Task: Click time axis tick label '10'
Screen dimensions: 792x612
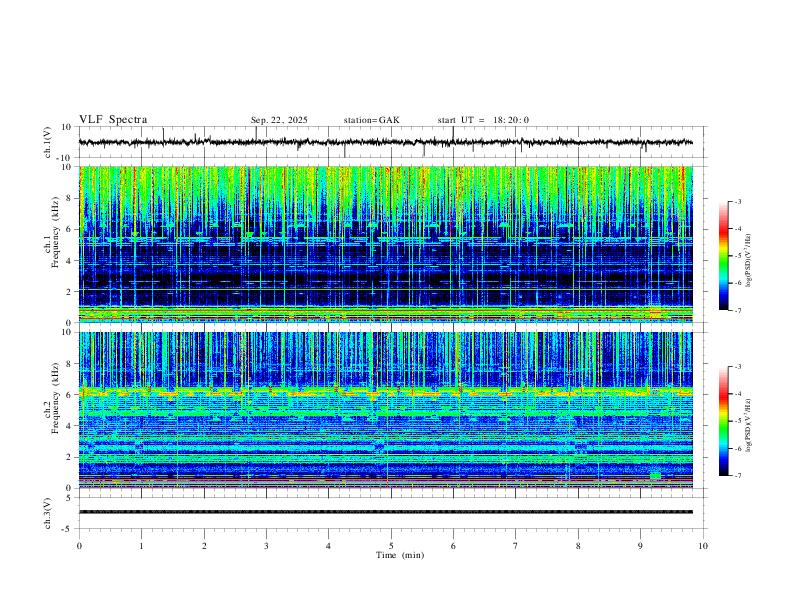Action: click(x=703, y=546)
